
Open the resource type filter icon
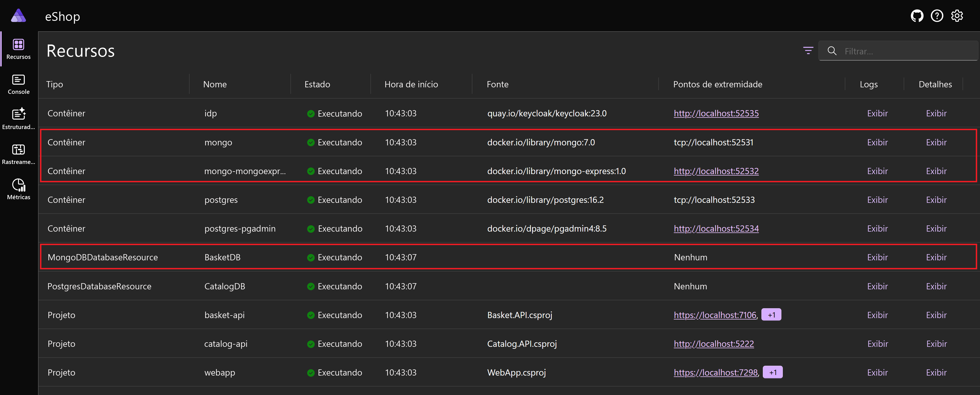click(808, 51)
